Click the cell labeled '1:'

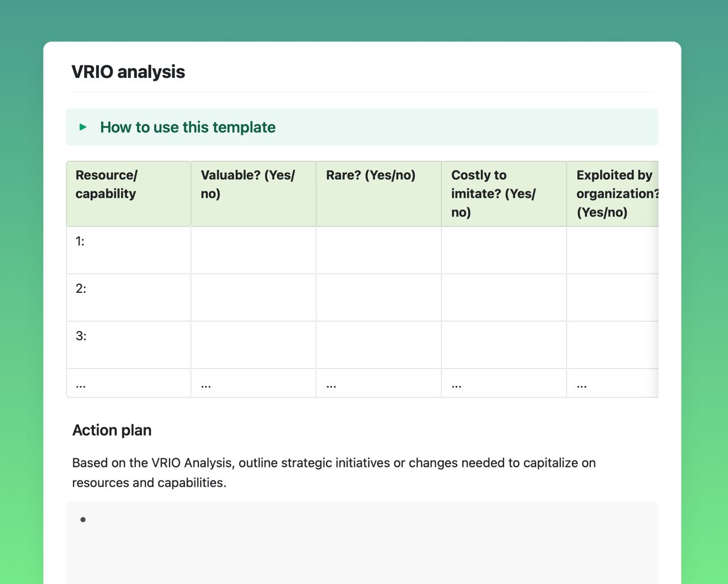(128, 250)
